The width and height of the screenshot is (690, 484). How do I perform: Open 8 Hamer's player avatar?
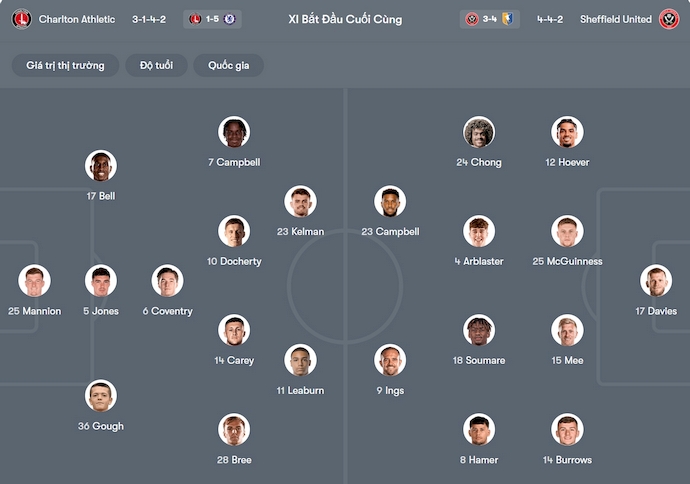pyautogui.click(x=479, y=430)
